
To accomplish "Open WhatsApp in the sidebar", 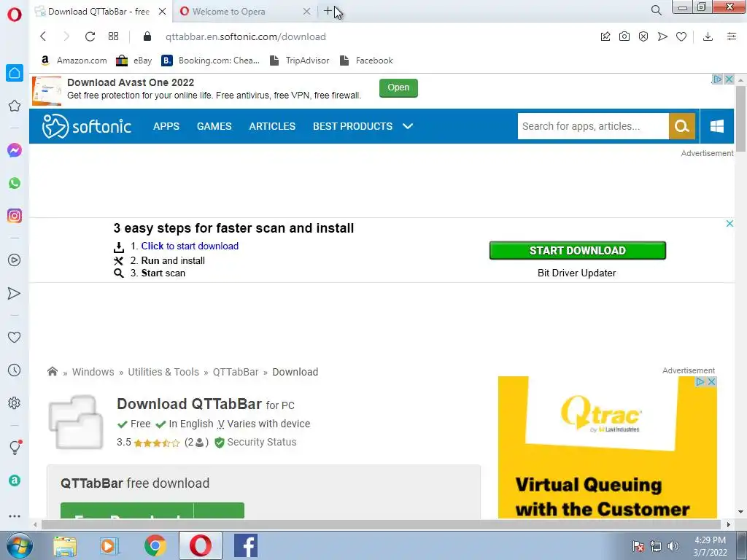I will [15, 183].
